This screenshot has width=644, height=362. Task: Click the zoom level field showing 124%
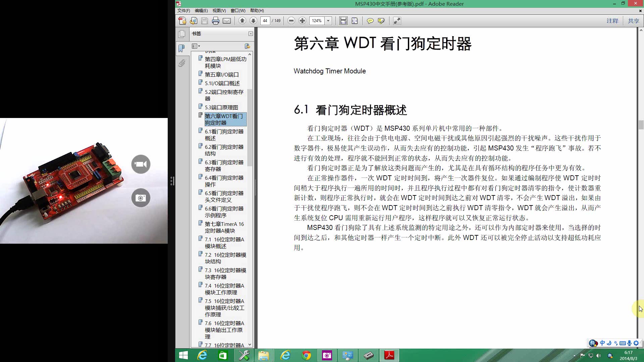point(317,21)
